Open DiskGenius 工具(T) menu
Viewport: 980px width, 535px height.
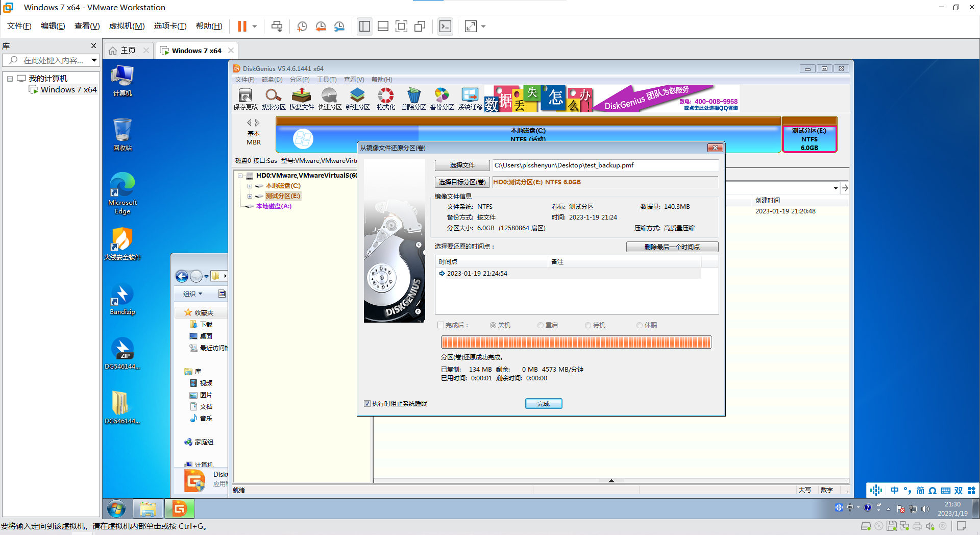pyautogui.click(x=327, y=80)
